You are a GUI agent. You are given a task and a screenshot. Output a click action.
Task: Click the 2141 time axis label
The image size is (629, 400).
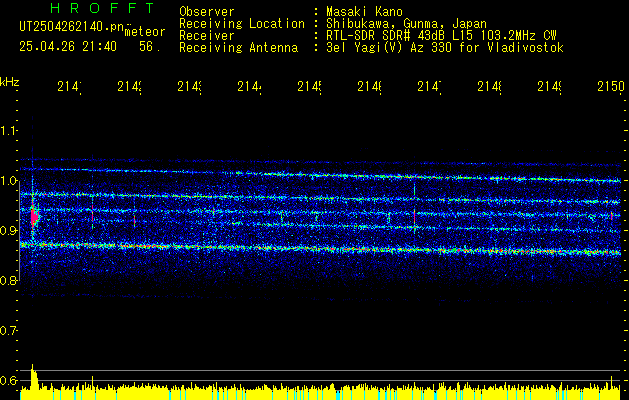(69, 86)
